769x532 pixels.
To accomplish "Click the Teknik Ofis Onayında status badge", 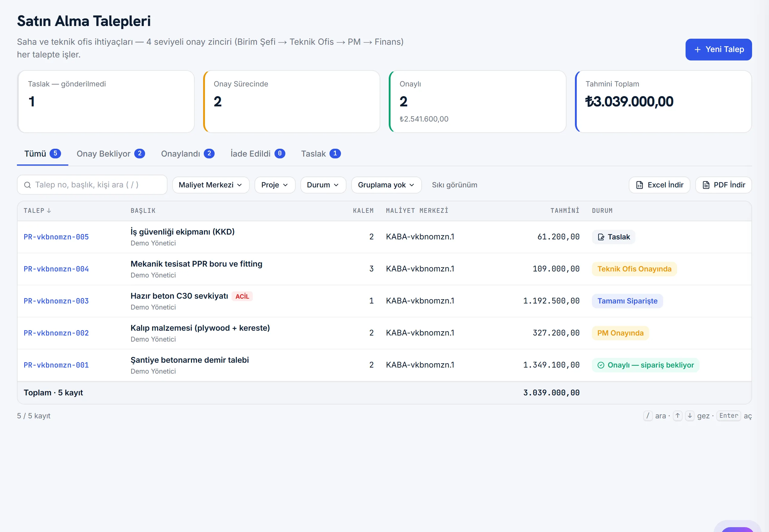I will click(634, 269).
